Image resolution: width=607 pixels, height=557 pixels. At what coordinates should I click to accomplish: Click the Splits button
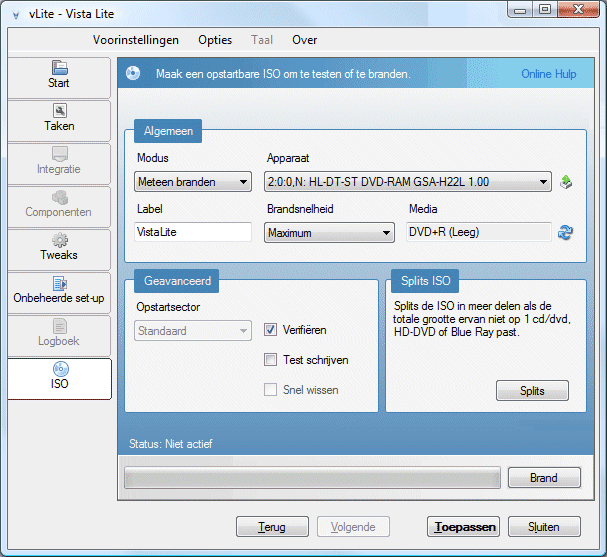tap(532, 391)
